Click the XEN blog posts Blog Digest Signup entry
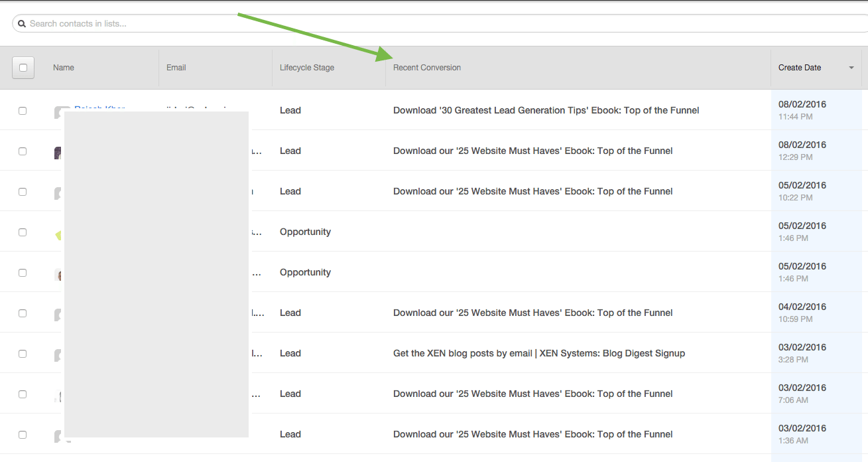 click(538, 354)
